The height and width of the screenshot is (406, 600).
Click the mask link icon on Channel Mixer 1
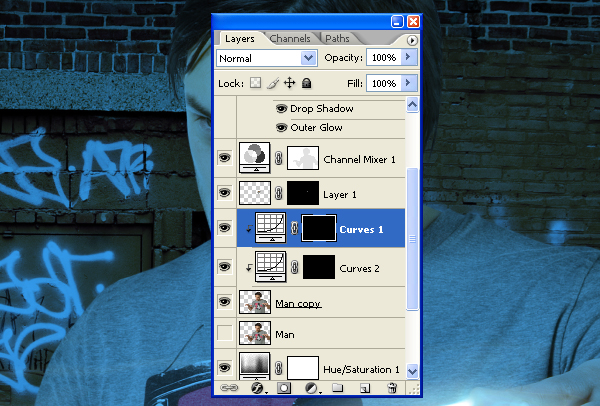point(279,158)
